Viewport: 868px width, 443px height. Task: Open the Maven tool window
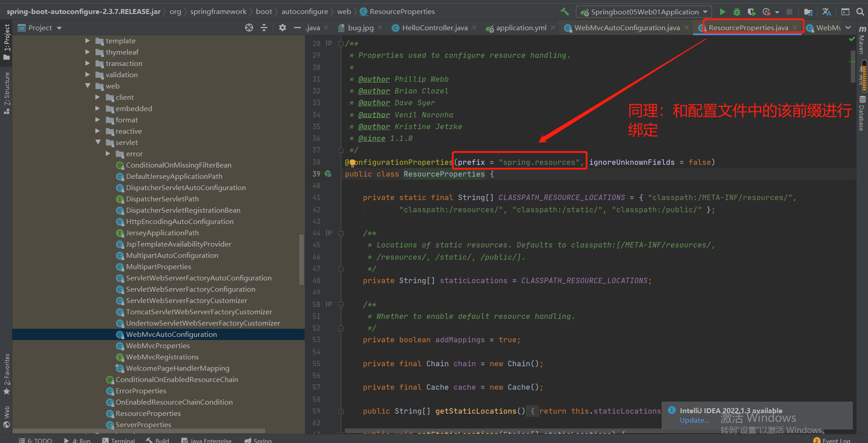[x=862, y=40]
